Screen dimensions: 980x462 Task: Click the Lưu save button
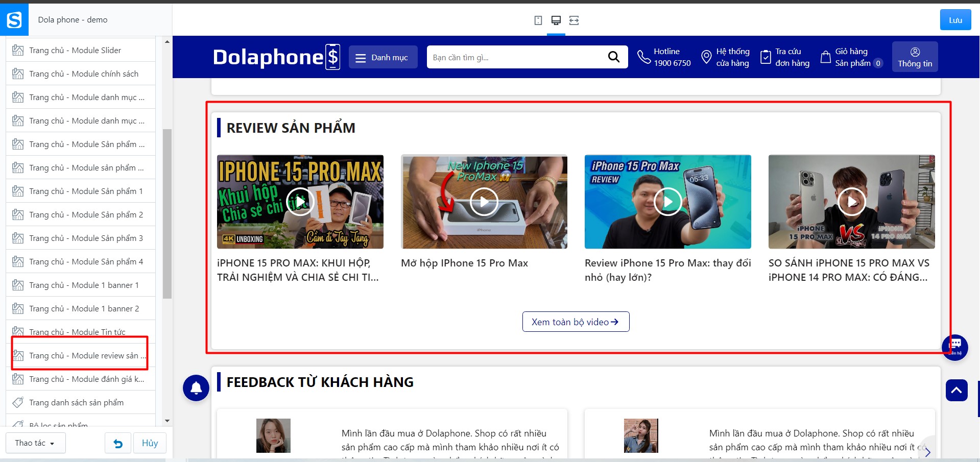coord(955,20)
